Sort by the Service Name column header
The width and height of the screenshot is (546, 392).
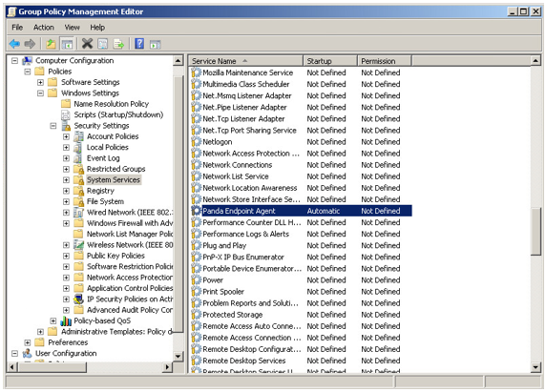(x=246, y=61)
